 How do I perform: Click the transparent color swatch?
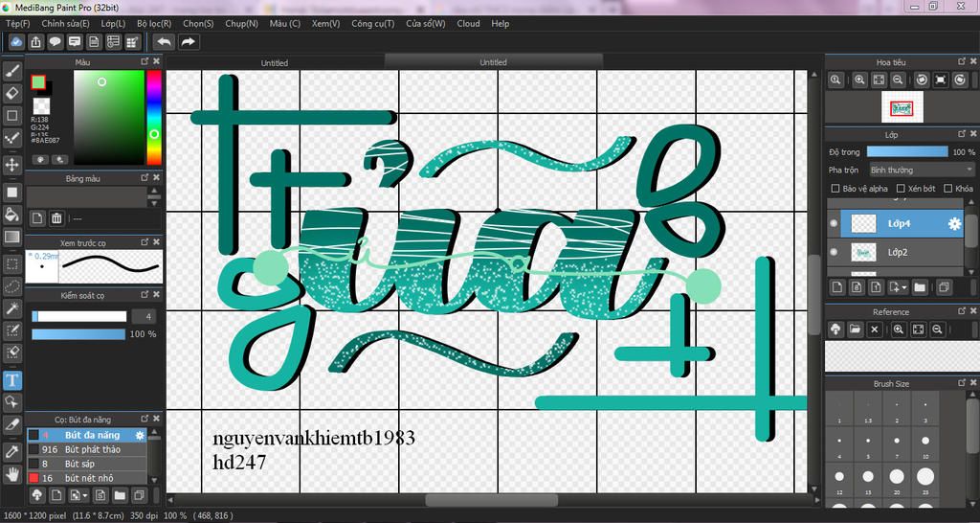[x=41, y=105]
